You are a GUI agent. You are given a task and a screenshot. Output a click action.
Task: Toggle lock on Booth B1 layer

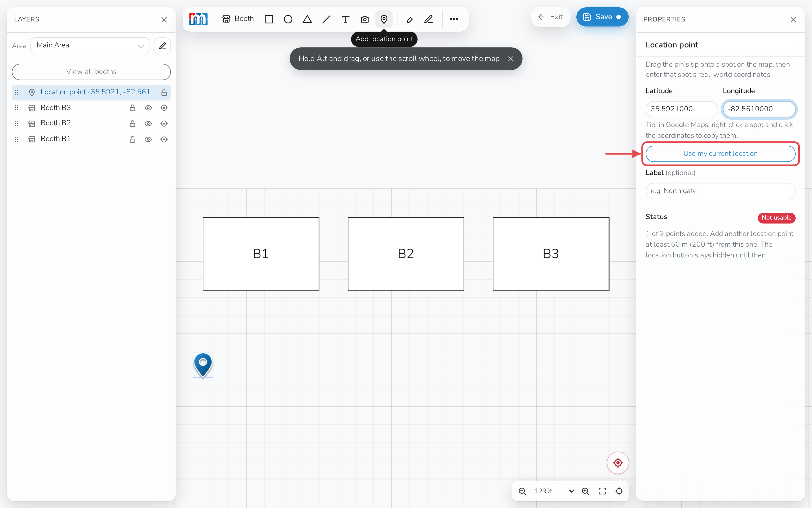coord(133,139)
